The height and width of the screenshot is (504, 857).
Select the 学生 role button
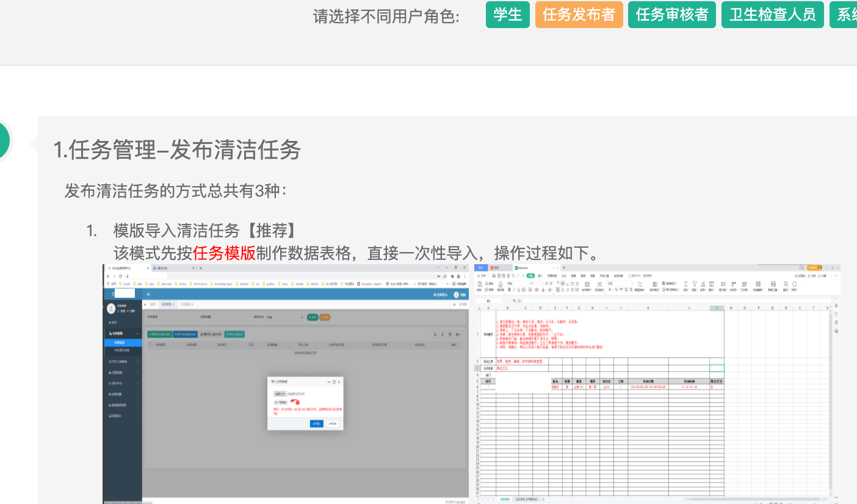[x=507, y=15]
